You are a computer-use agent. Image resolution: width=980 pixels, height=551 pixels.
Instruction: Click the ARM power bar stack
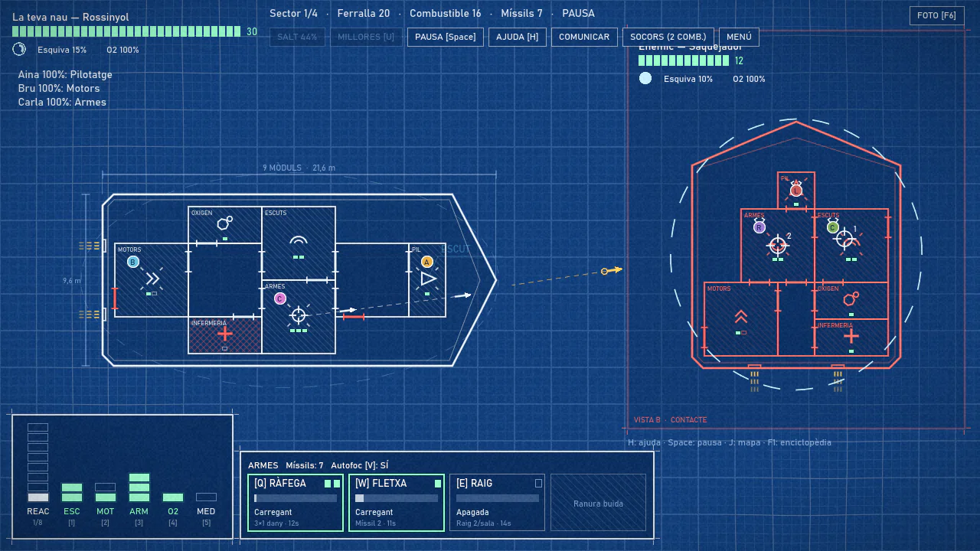coord(139,487)
